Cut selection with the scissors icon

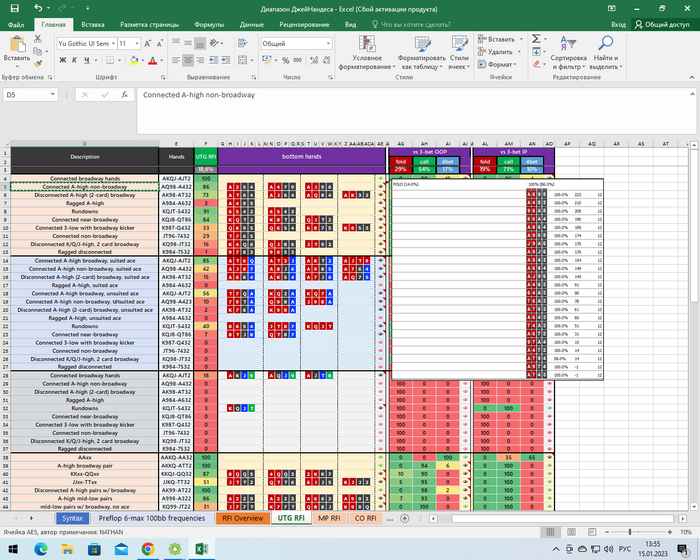(x=38, y=39)
